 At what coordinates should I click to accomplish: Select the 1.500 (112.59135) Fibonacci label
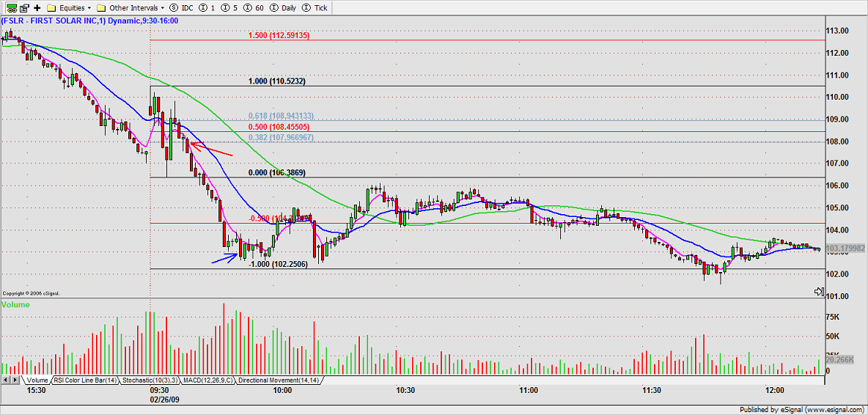278,35
